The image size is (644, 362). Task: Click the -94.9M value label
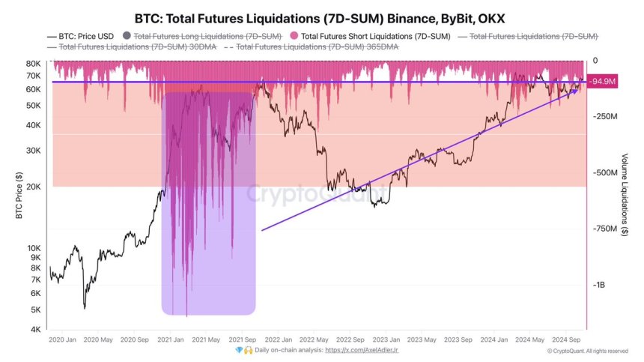(x=602, y=82)
